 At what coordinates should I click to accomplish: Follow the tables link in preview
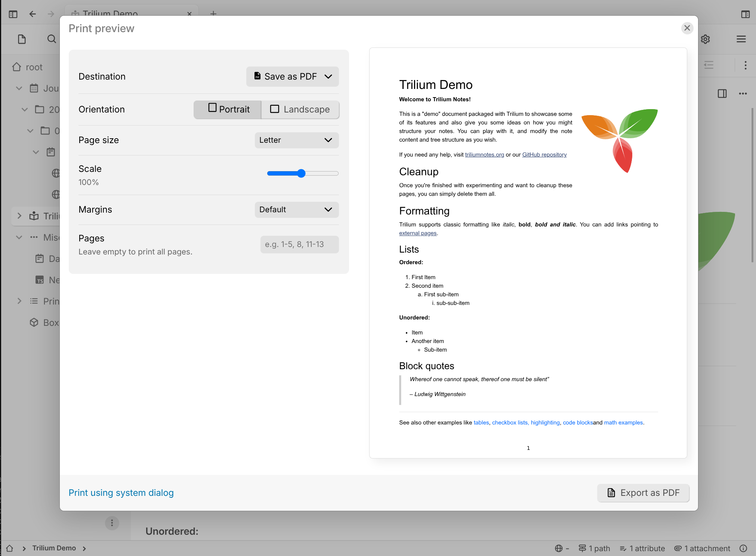(x=481, y=423)
